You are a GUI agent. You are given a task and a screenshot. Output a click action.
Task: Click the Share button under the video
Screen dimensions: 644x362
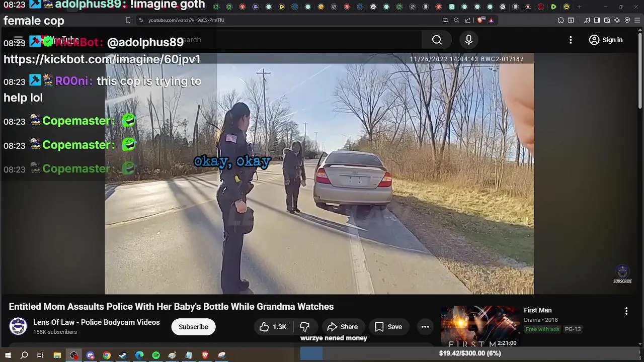tap(343, 327)
